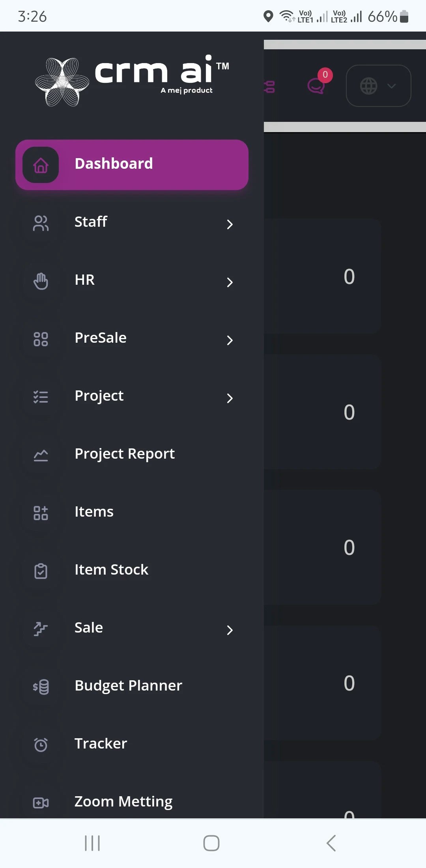The image size is (426, 868).
Task: Tap the Project Report chart icon
Action: (x=41, y=455)
